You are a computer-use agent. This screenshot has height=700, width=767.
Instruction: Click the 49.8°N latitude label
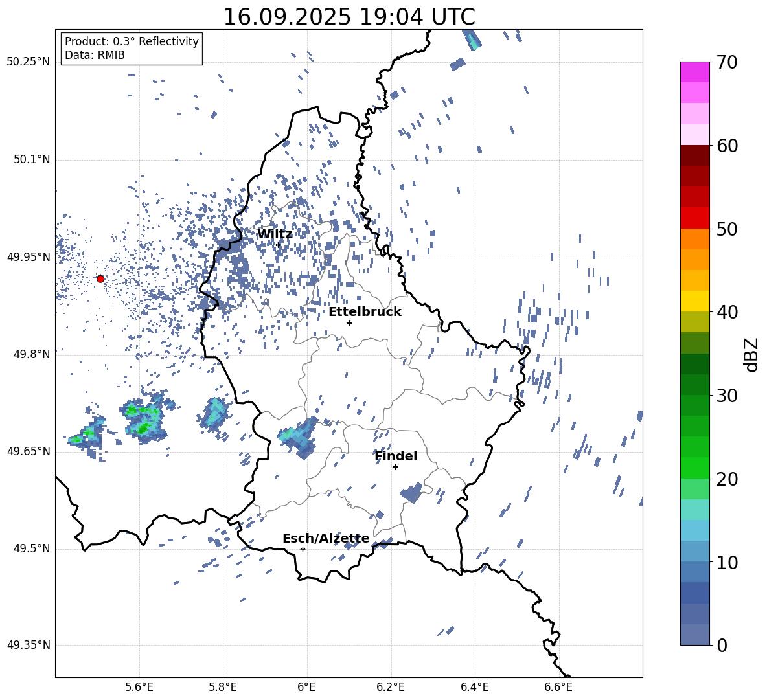pos(32,354)
